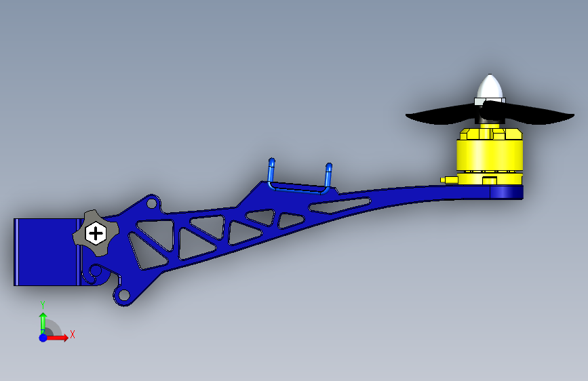Click the blue wire clip on arm
Screen dimensions: 588x381
299,177
